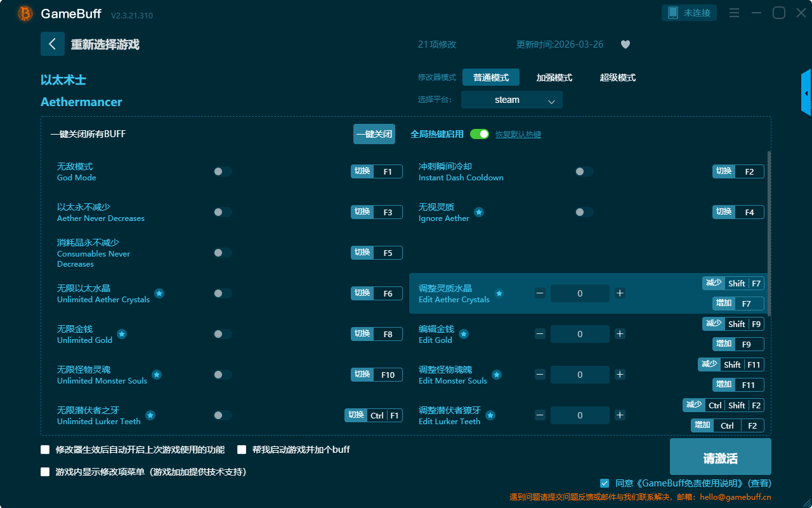Uncheck the GameBuff disclaimer agreement checkbox
Screen dimensions: 812x508
tap(604, 483)
